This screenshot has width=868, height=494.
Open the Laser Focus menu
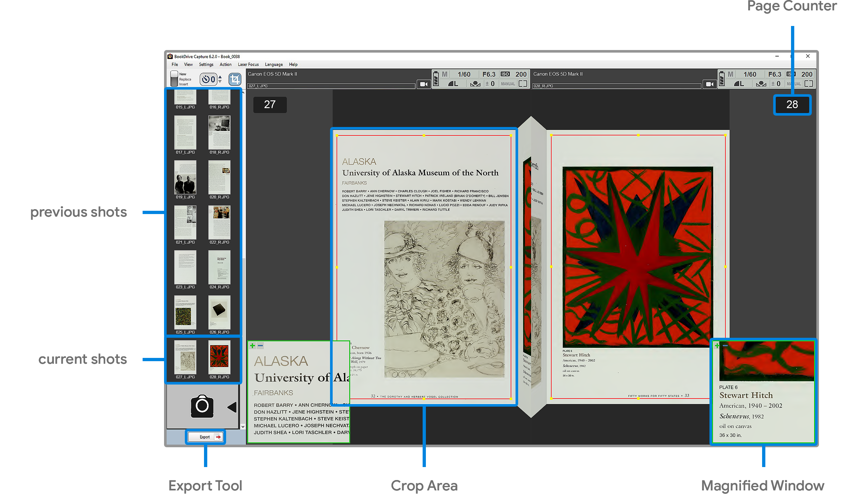click(248, 64)
